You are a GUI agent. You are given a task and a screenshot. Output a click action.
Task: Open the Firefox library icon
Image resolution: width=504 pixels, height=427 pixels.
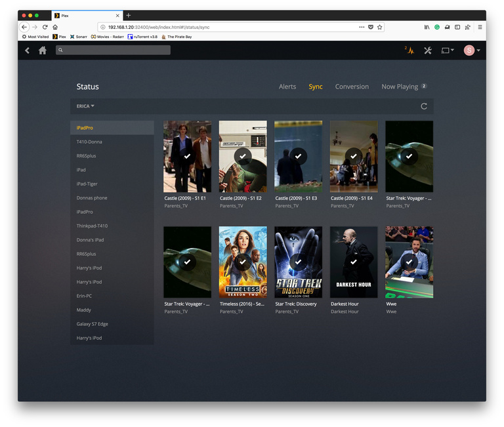[427, 28]
